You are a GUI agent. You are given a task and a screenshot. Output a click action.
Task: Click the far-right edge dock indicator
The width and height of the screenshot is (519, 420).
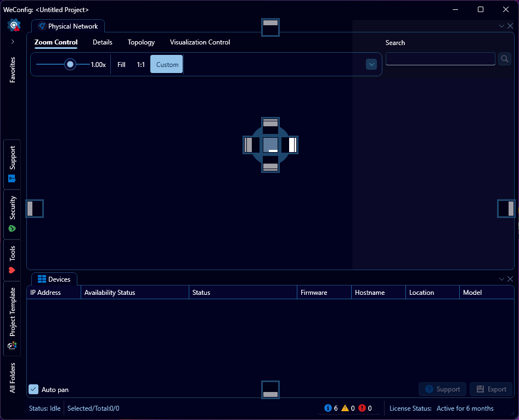[506, 209]
